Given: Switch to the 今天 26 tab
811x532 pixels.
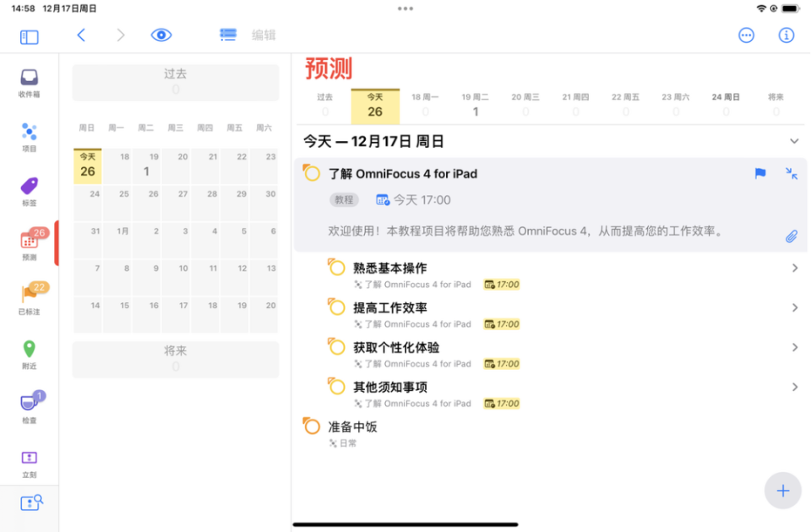Looking at the screenshot, I should click(x=375, y=106).
